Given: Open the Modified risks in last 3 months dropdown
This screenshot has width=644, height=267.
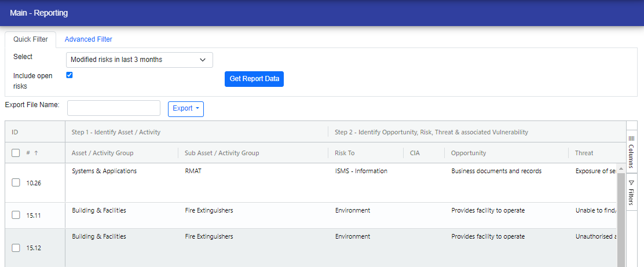Looking at the screenshot, I should point(139,60).
